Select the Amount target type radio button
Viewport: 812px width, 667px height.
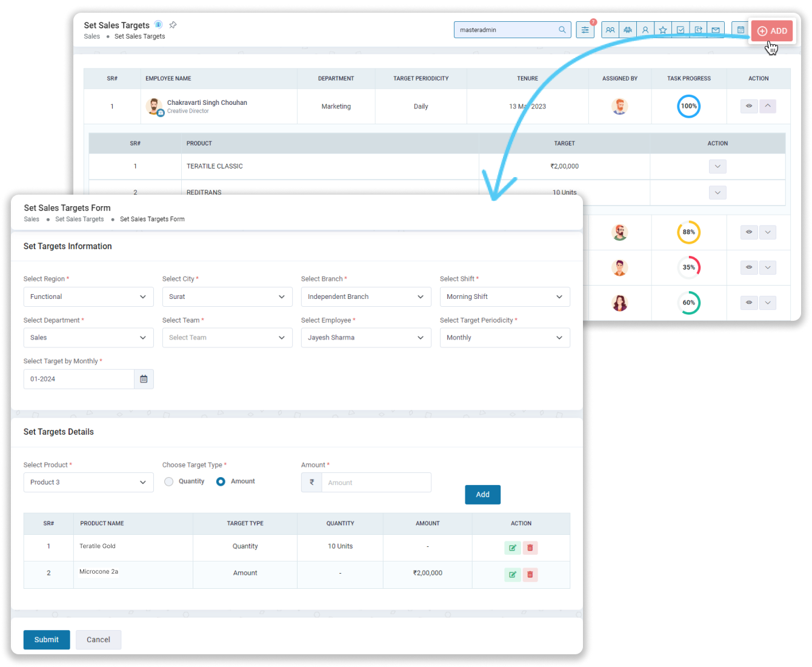click(x=220, y=481)
